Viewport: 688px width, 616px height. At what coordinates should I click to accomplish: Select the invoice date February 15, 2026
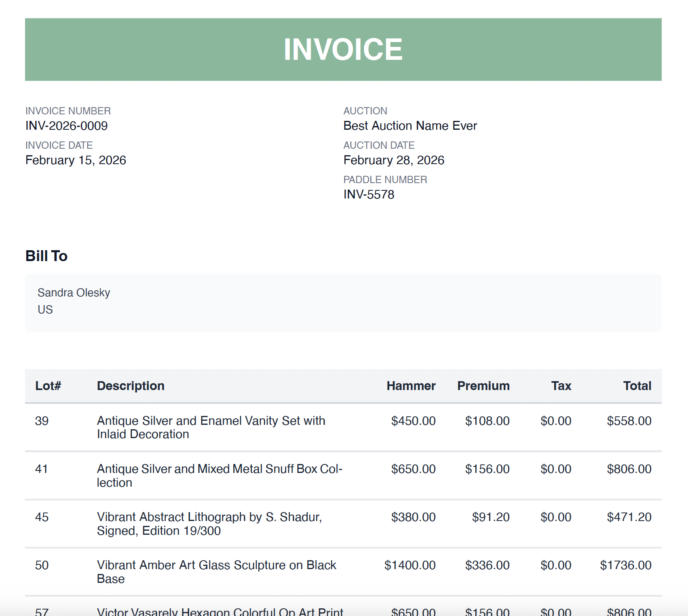(x=76, y=160)
